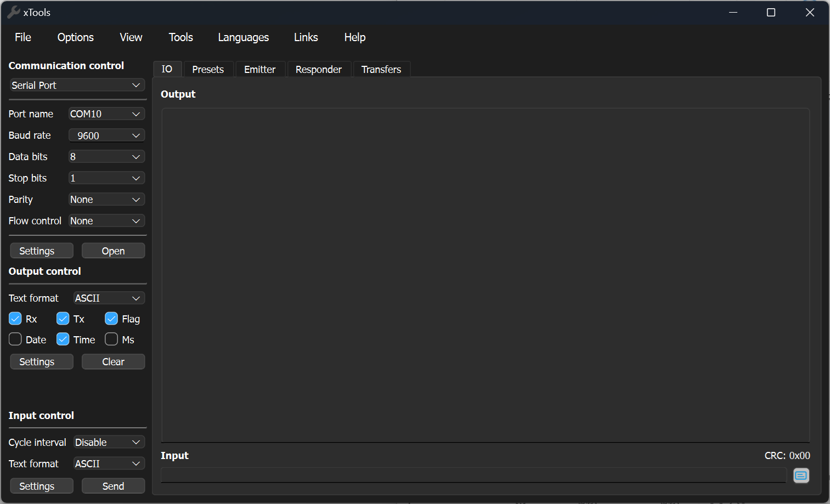830x504 pixels.
Task: Toggle the Ms checkbox
Action: click(111, 339)
